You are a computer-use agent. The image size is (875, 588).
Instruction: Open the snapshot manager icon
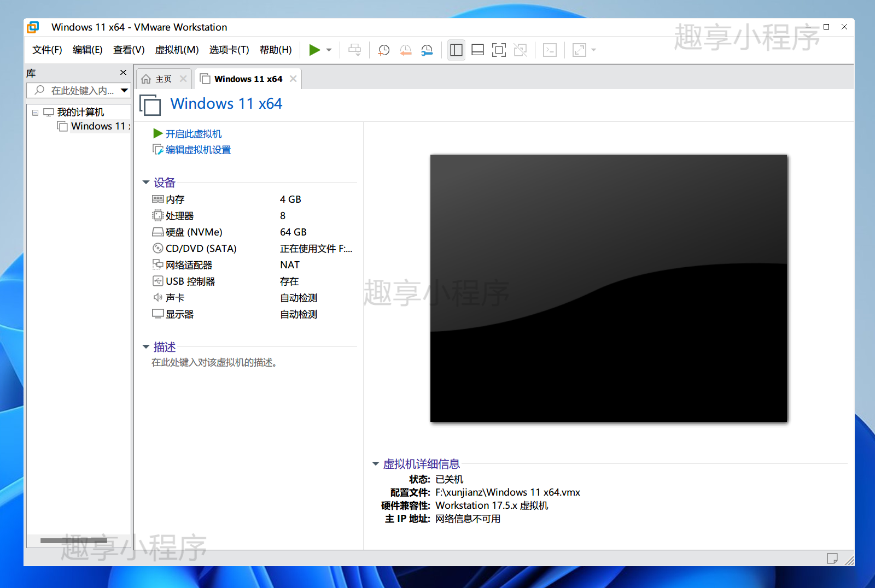(427, 50)
